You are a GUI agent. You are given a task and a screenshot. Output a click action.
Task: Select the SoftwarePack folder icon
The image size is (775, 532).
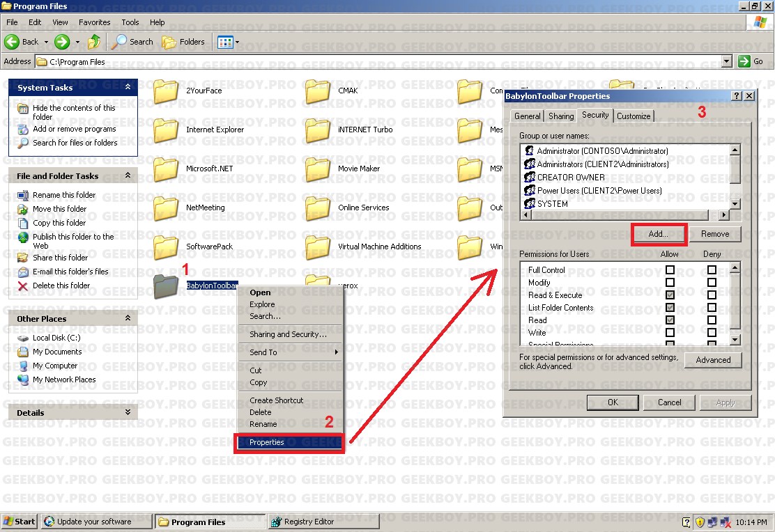pyautogui.click(x=166, y=247)
